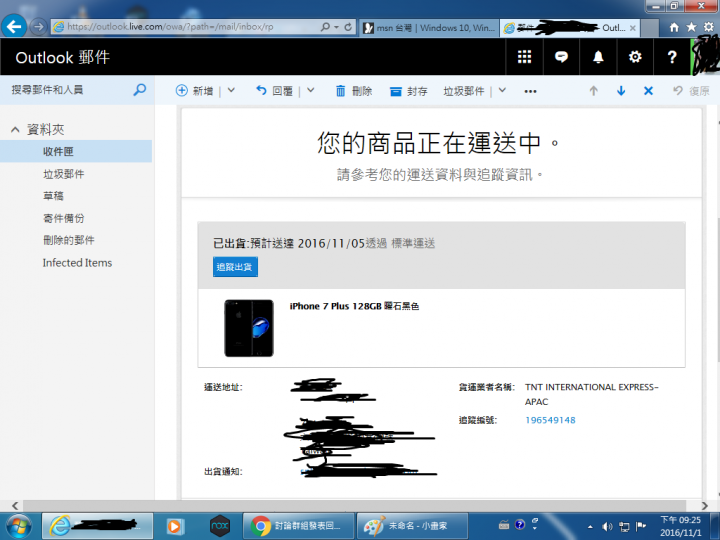This screenshot has width=720, height=540.
Task: Click the 復原 undo button
Action: coord(692,91)
